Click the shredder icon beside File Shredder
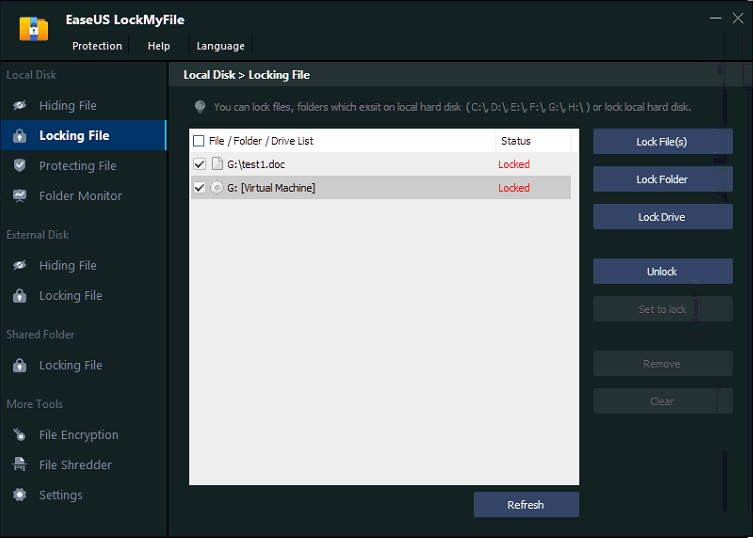The width and height of the screenshot is (753, 538). pos(20,465)
